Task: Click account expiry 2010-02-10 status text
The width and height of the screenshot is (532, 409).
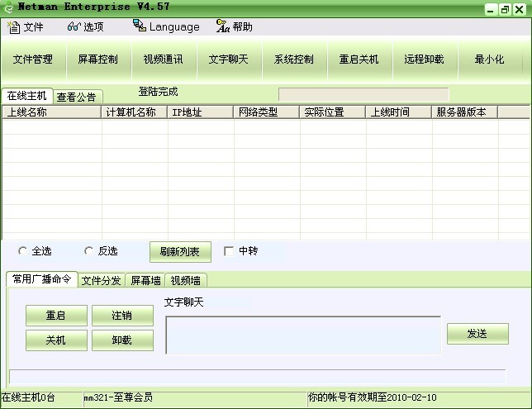Action: [x=373, y=397]
